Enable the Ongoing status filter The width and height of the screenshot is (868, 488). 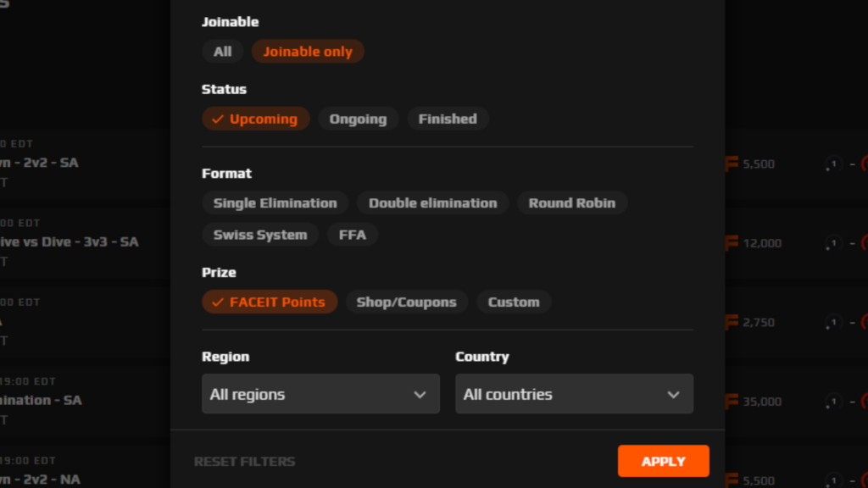pyautogui.click(x=358, y=119)
